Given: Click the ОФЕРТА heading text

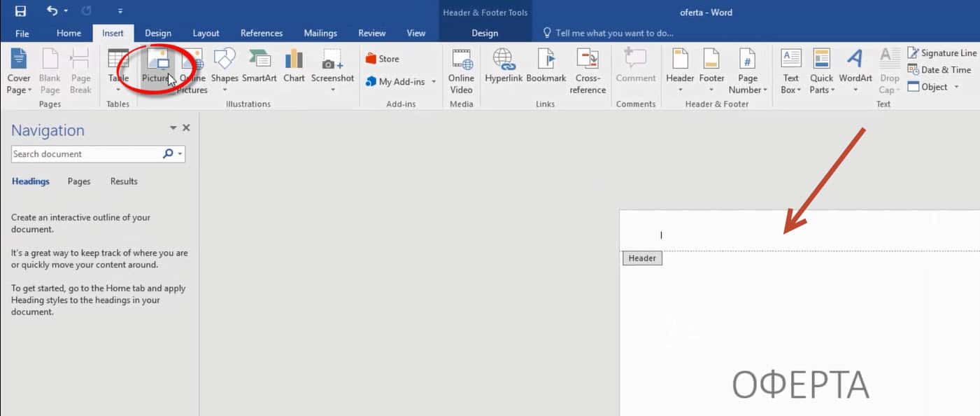Looking at the screenshot, I should [800, 384].
